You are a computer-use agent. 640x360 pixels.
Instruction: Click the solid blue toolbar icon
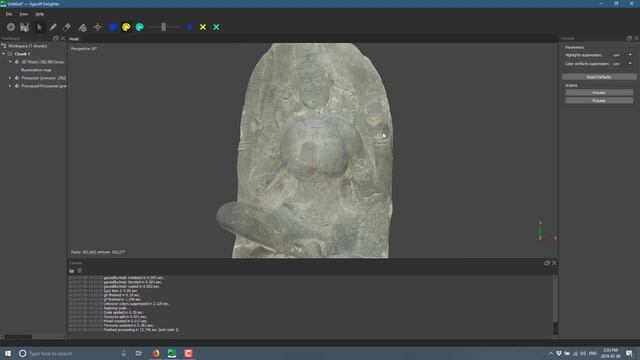[113, 27]
